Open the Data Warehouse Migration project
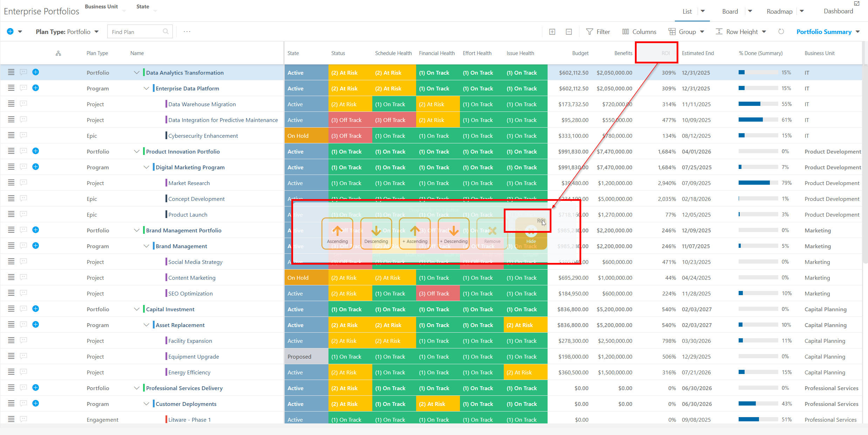Image resolution: width=868 pixels, height=435 pixels. point(202,104)
